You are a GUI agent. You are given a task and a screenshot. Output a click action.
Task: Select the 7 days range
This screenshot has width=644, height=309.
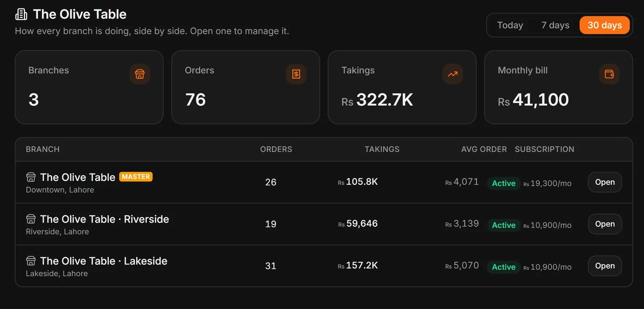coord(555,25)
